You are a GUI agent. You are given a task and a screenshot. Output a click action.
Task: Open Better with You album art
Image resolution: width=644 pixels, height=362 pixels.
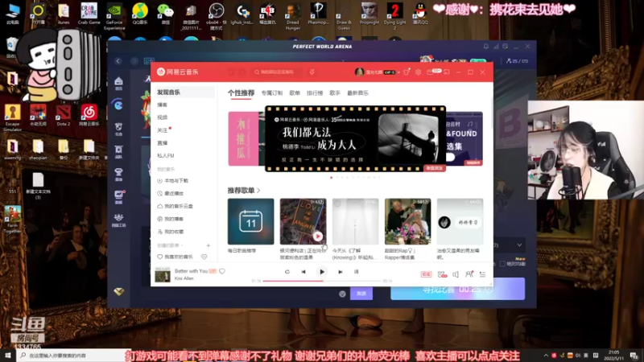(x=163, y=274)
